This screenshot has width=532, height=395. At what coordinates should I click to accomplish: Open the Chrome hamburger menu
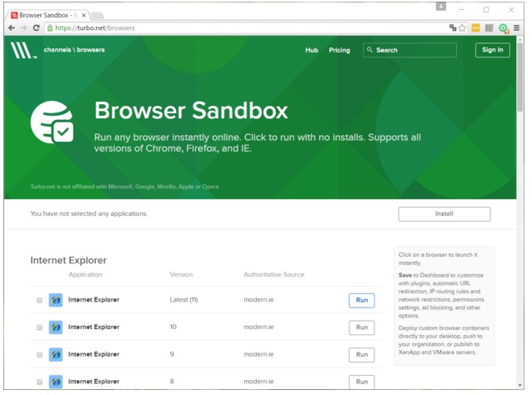tap(516, 27)
